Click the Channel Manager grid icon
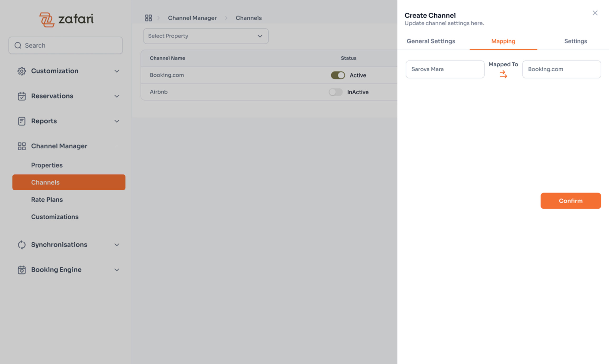 22,146
